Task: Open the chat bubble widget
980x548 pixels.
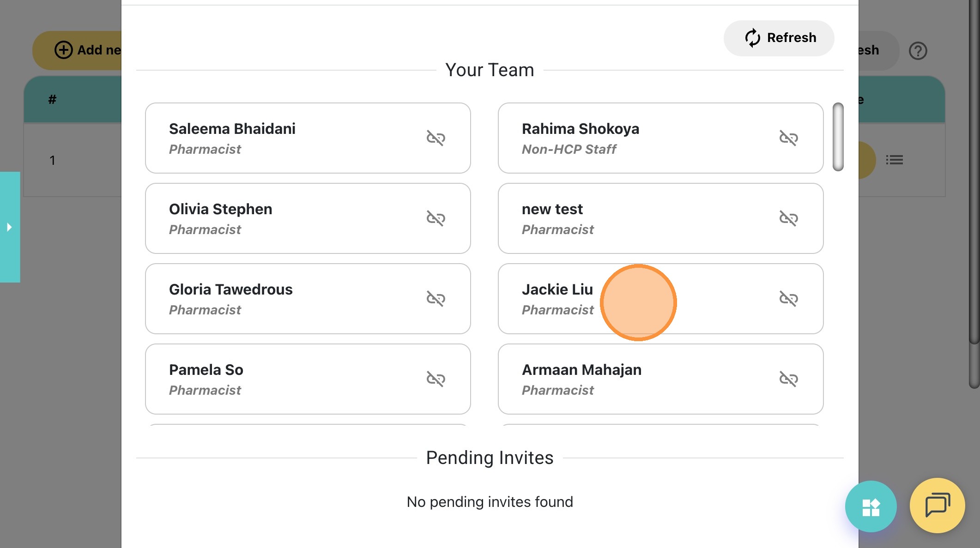Action: (937, 506)
